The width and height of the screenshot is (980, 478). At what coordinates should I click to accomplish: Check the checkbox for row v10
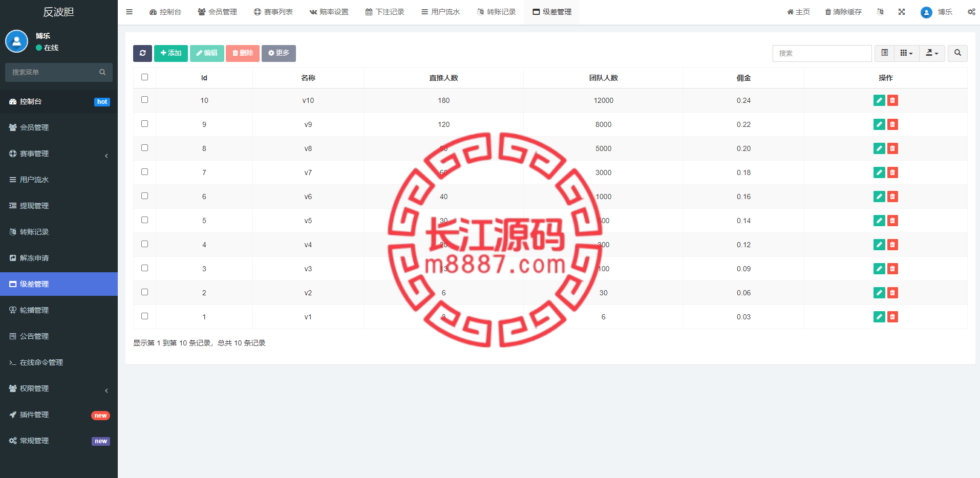144,100
